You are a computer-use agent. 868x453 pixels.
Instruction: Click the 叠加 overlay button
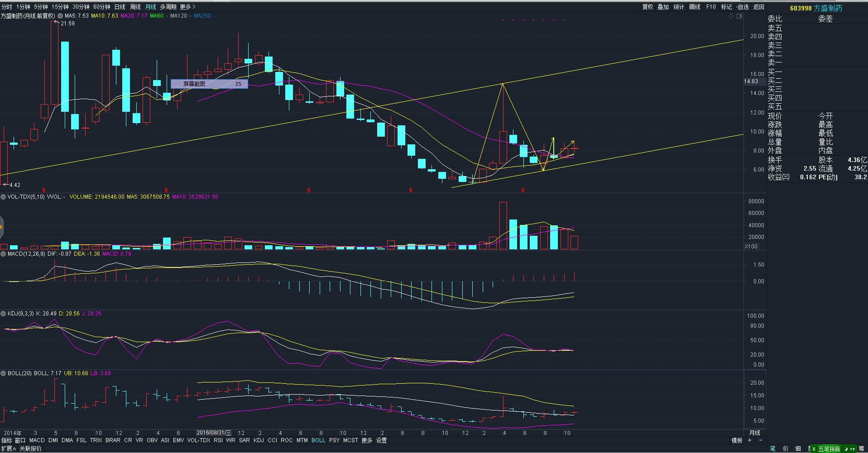point(663,7)
